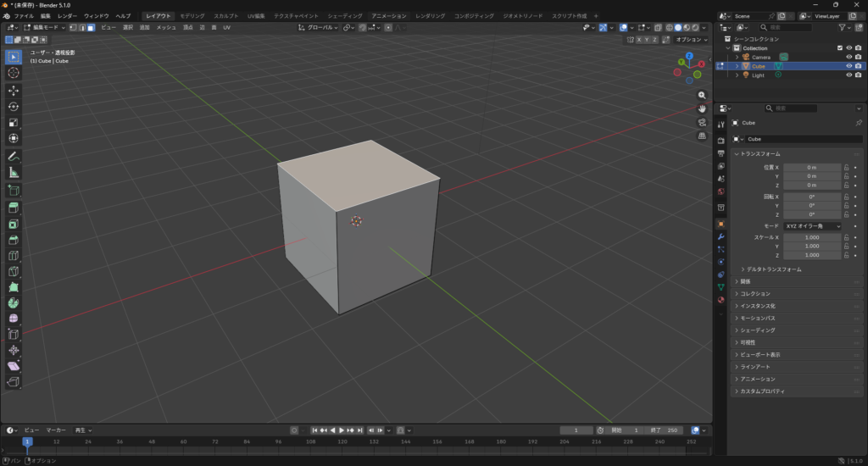868x466 pixels.
Task: Select the Transform tool
Action: coord(14,138)
